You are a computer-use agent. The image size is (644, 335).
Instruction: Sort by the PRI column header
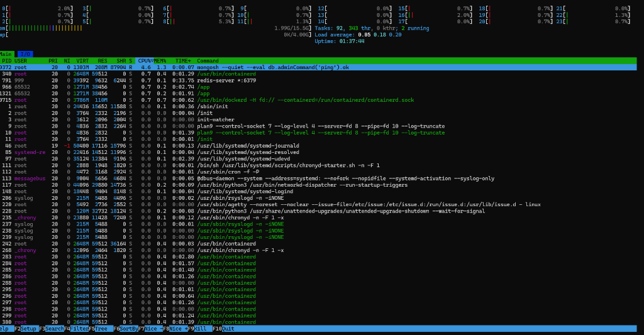point(53,61)
